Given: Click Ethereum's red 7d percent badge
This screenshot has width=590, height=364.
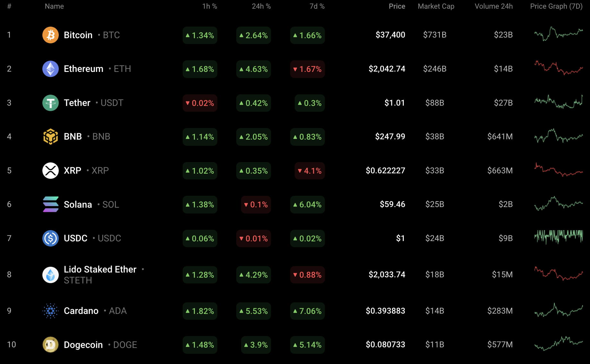Looking at the screenshot, I should coord(307,69).
